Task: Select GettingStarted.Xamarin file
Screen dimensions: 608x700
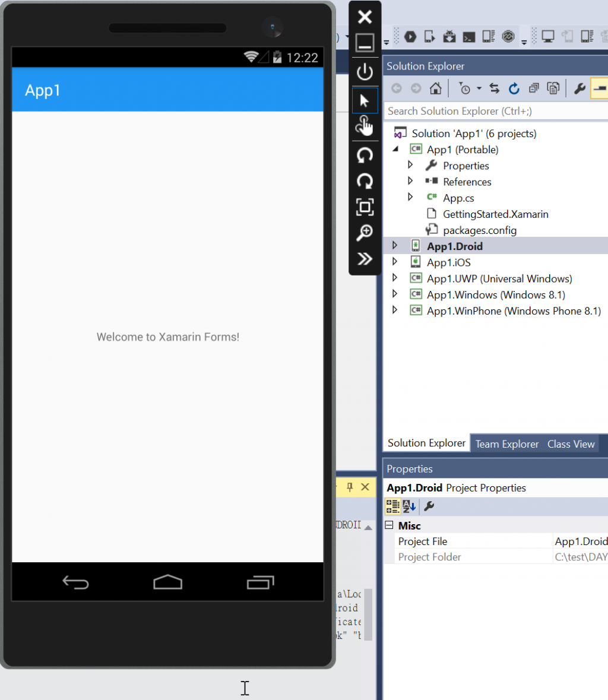Action: click(x=496, y=214)
